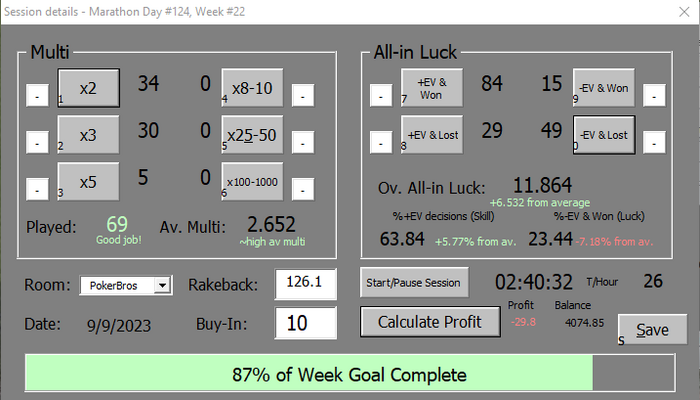The height and width of the screenshot is (400, 700).
Task: Click the Rakeback input field
Action: pyautogui.click(x=305, y=283)
